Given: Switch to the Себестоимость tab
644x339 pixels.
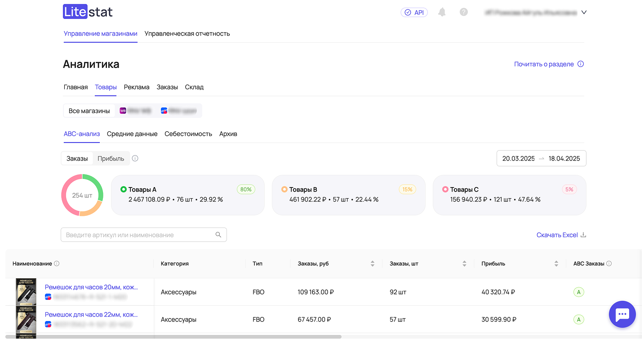Looking at the screenshot, I should click(x=188, y=134).
